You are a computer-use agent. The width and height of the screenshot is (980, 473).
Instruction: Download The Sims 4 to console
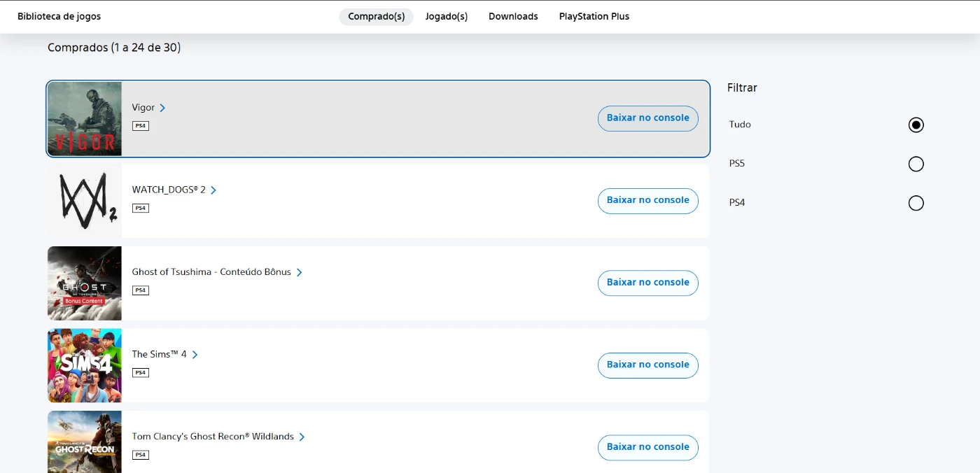coord(647,365)
